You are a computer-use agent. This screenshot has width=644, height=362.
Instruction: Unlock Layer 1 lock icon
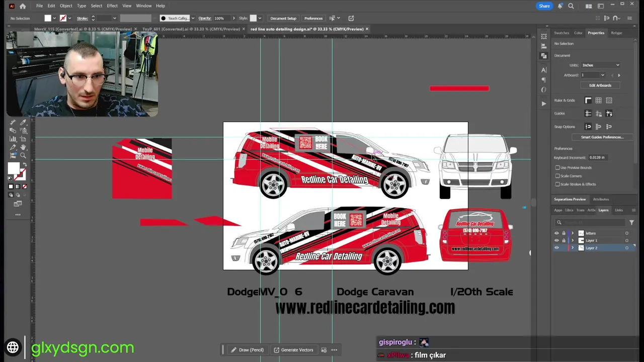pos(563,240)
